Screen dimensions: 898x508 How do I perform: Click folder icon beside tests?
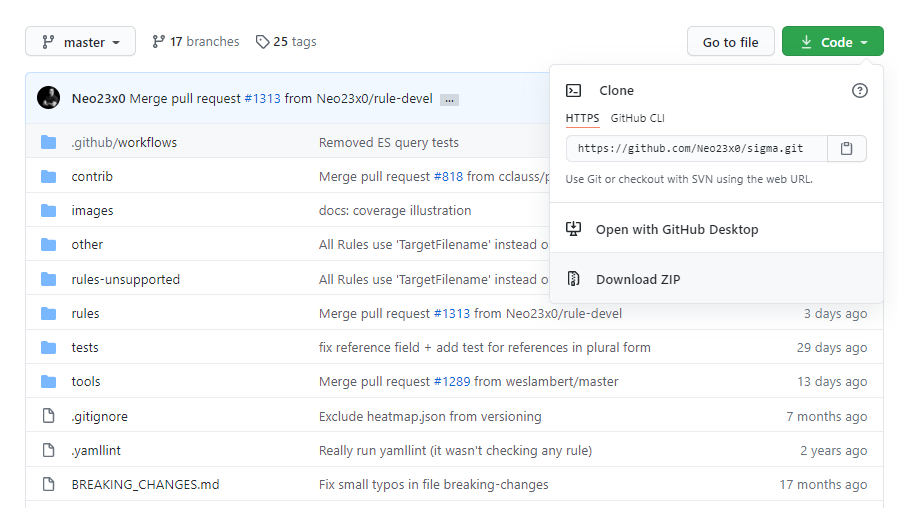[49, 347]
